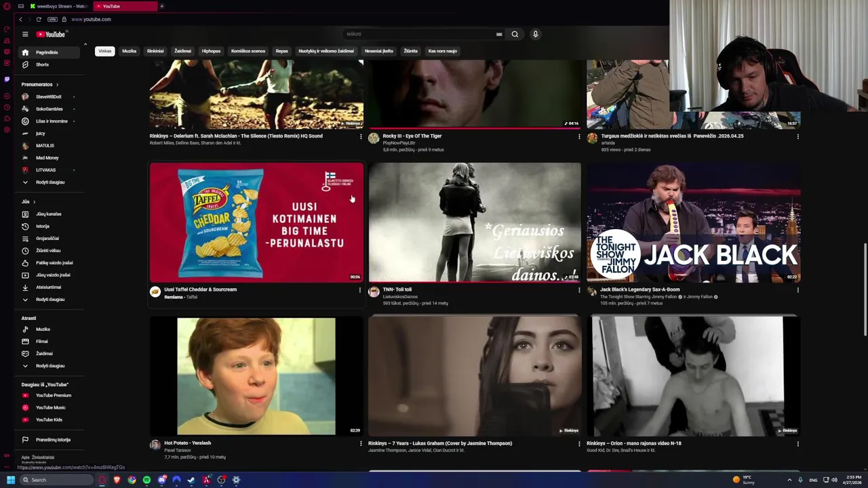Image resolution: width=868 pixels, height=488 pixels.
Task: Click Windows taskbar Search box
Action: coord(56,480)
